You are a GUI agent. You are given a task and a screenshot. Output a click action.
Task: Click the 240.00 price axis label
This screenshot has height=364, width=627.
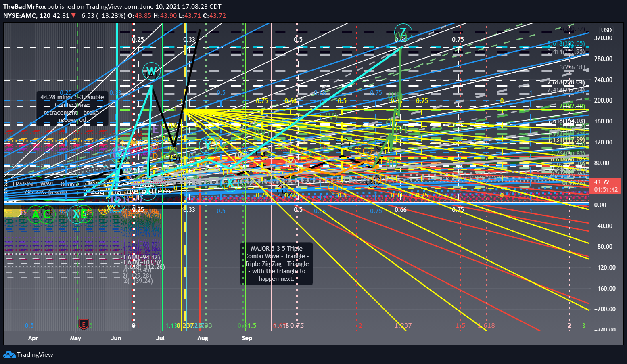click(x=603, y=79)
